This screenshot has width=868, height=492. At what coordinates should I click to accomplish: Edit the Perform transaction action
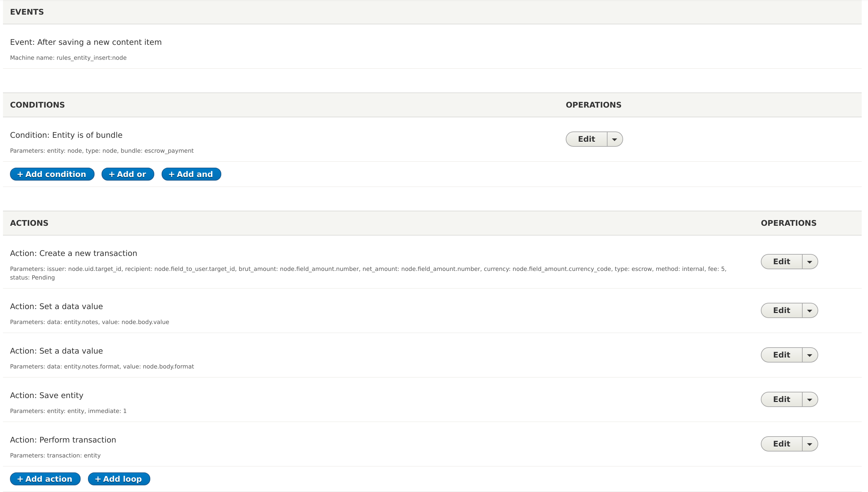click(781, 444)
